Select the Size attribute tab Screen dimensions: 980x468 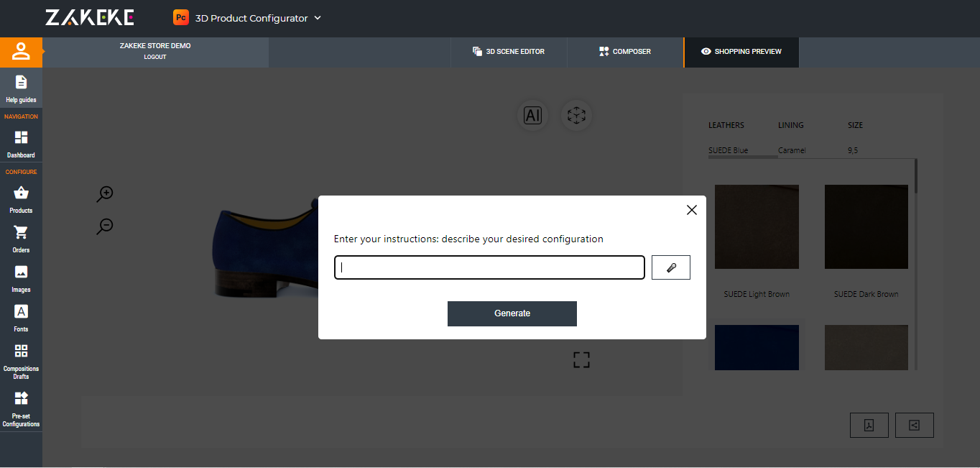tap(856, 125)
